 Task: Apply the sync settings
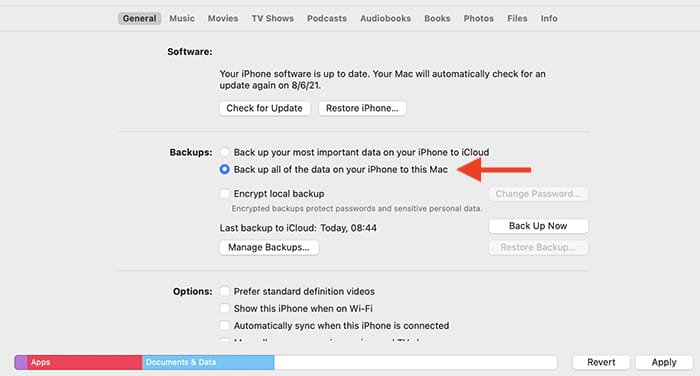pos(664,362)
